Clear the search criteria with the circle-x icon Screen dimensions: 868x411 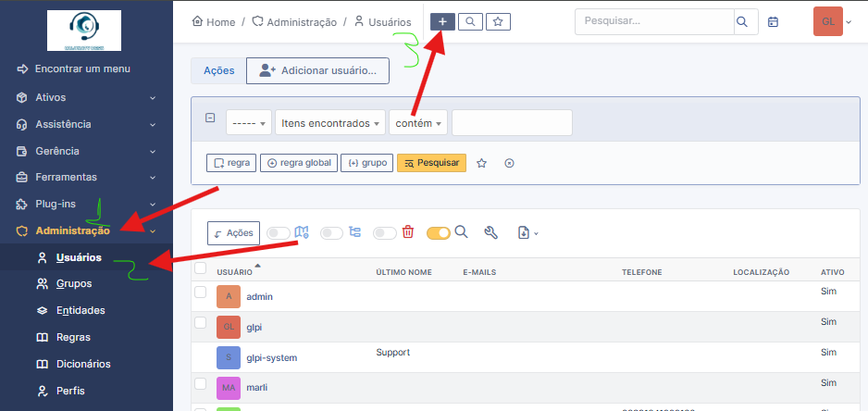point(509,163)
